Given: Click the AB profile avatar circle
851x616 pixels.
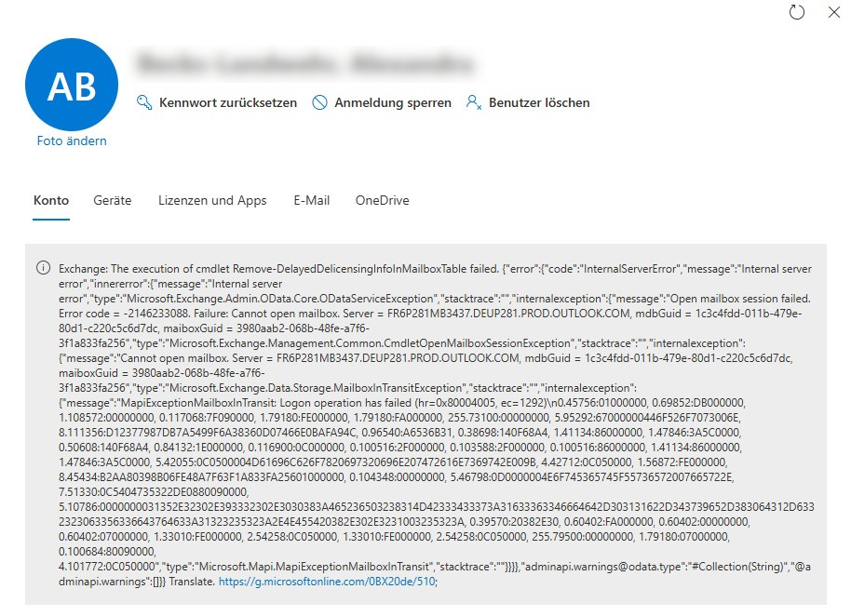Looking at the screenshot, I should point(72,86).
